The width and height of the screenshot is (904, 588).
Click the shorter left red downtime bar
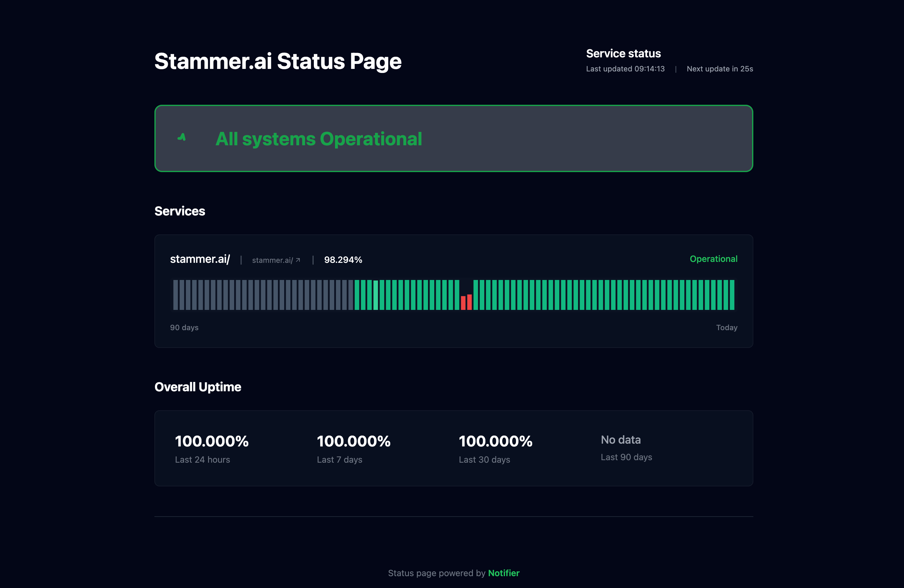tap(463, 303)
